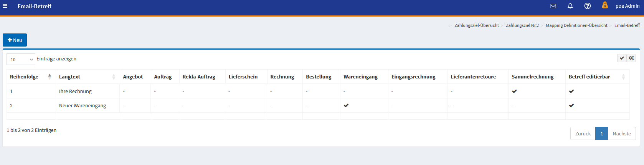Image resolution: width=644 pixels, height=165 pixels.
Task: Click the Neu button
Action: pos(15,40)
